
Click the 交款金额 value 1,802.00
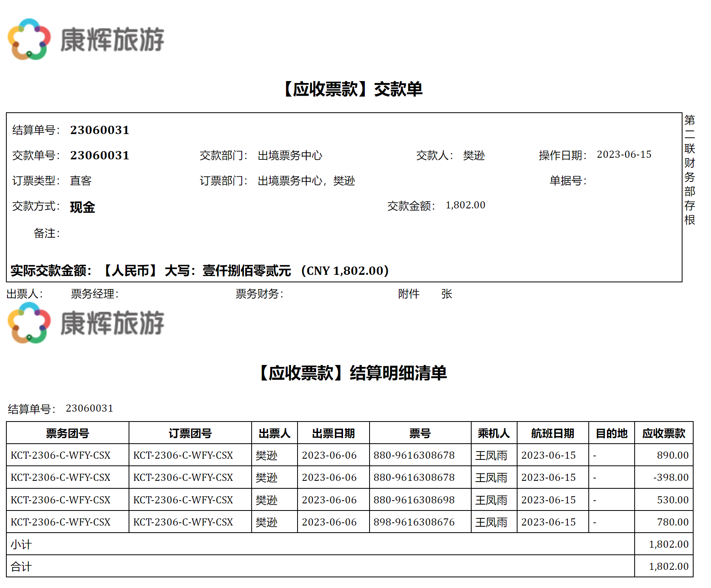pyautogui.click(x=465, y=205)
